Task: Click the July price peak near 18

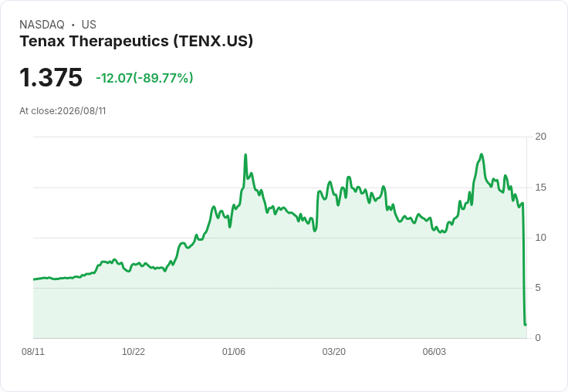Action: click(x=482, y=154)
